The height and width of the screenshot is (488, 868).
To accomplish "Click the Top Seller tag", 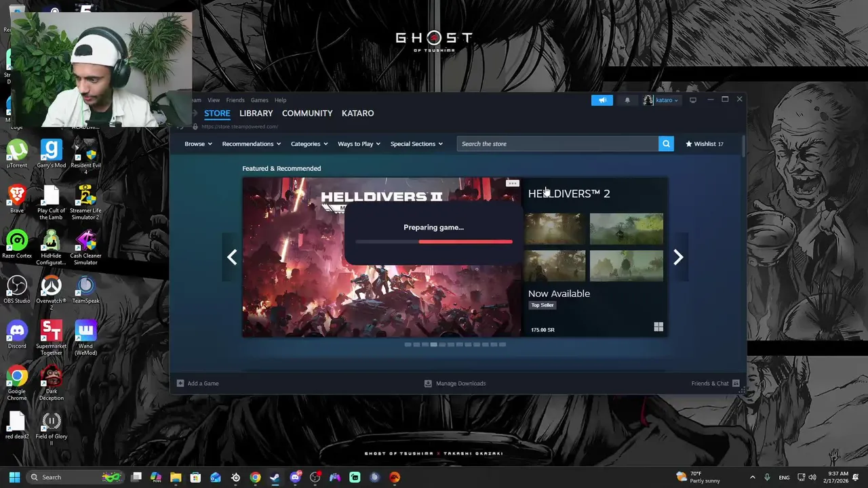I will pos(542,305).
